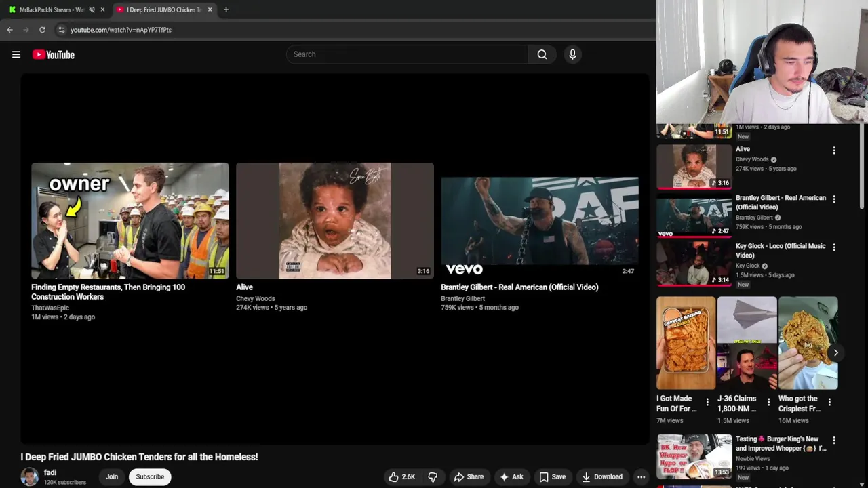This screenshot has height=488, width=868.
Task: Open options for I Got Made Fun short
Action: click(707, 402)
